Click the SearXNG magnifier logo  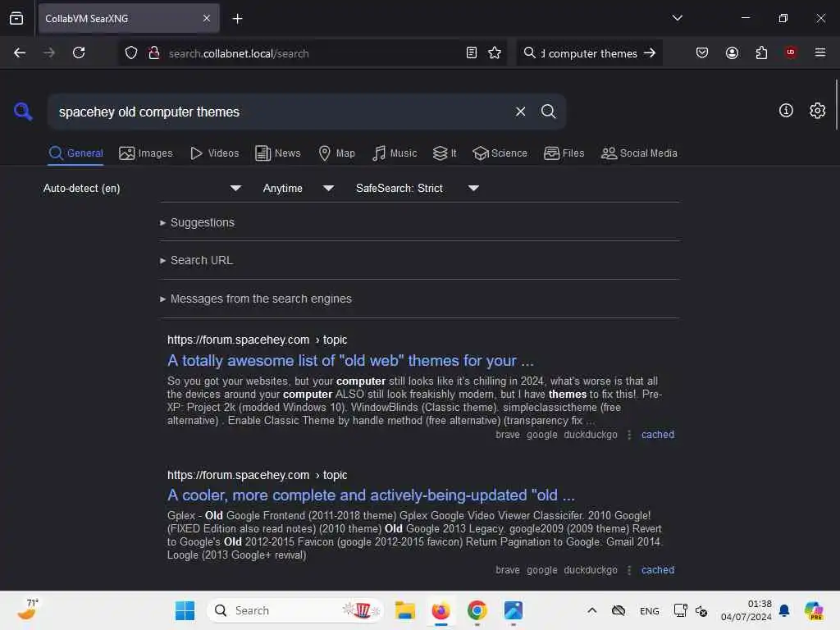[x=23, y=112]
